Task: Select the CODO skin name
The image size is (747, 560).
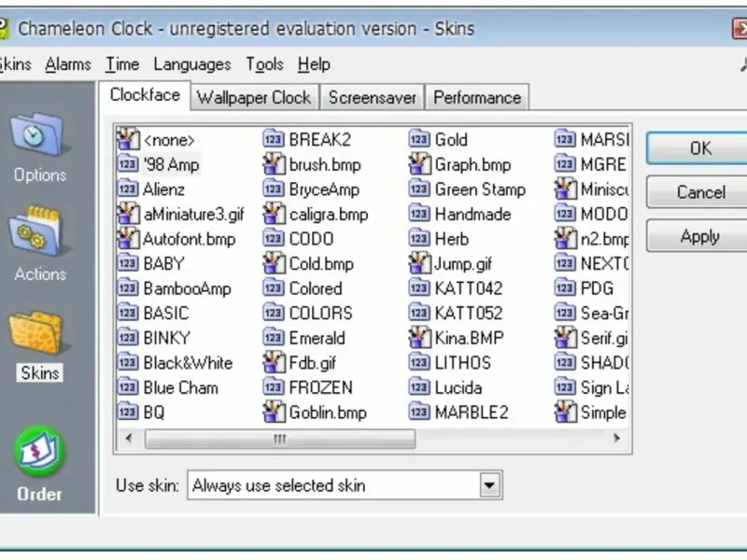Action: click(x=312, y=239)
